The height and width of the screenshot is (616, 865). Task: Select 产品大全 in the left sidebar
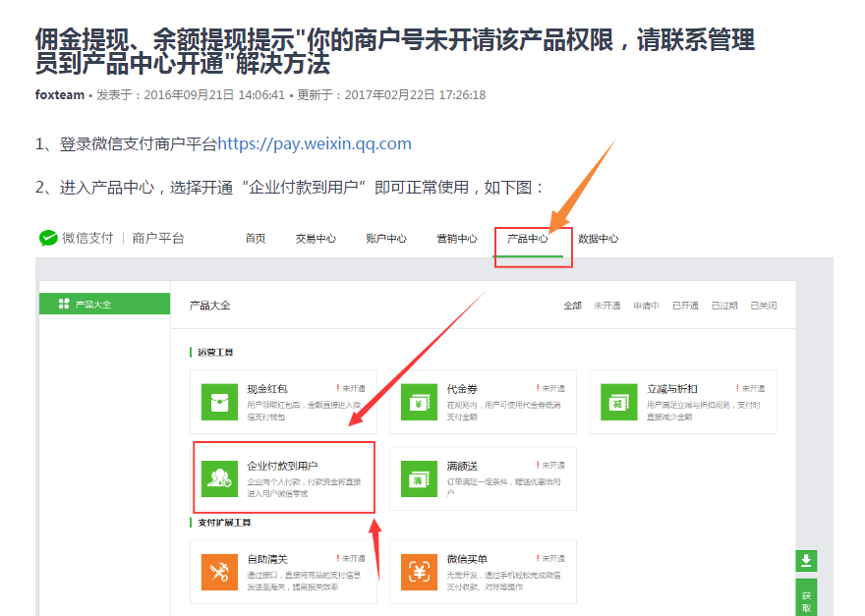pyautogui.click(x=104, y=304)
